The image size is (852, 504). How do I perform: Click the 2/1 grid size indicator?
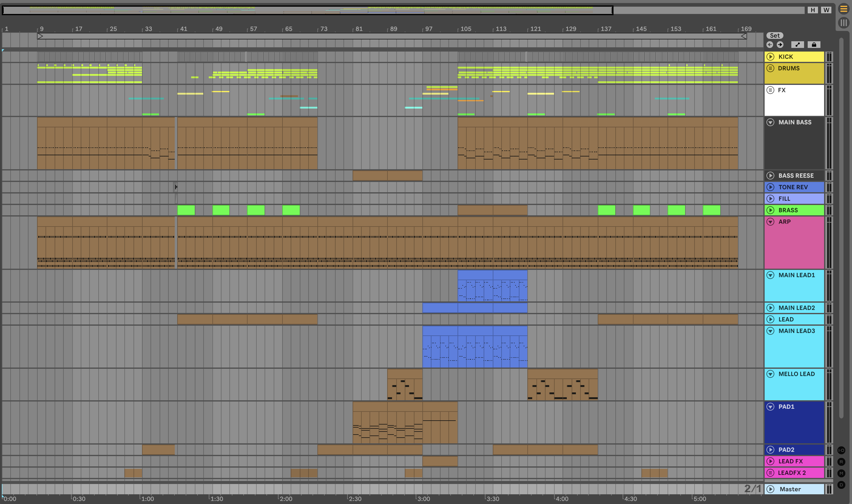pos(752,489)
